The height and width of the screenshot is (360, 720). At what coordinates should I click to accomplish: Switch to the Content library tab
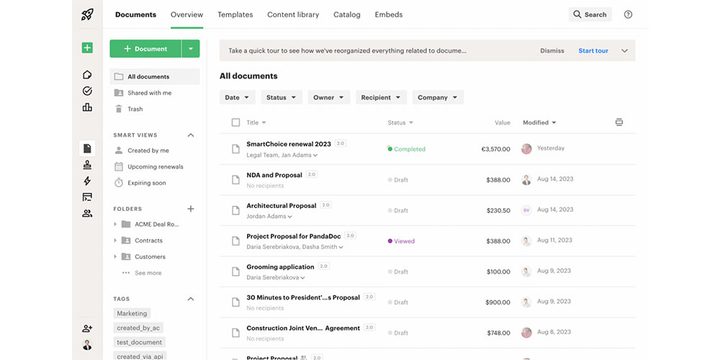point(293,15)
